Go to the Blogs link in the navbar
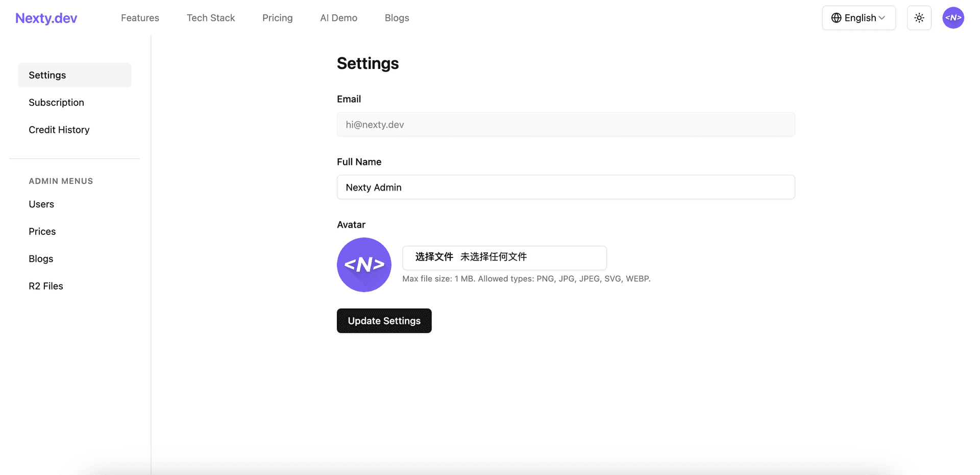 [397, 18]
